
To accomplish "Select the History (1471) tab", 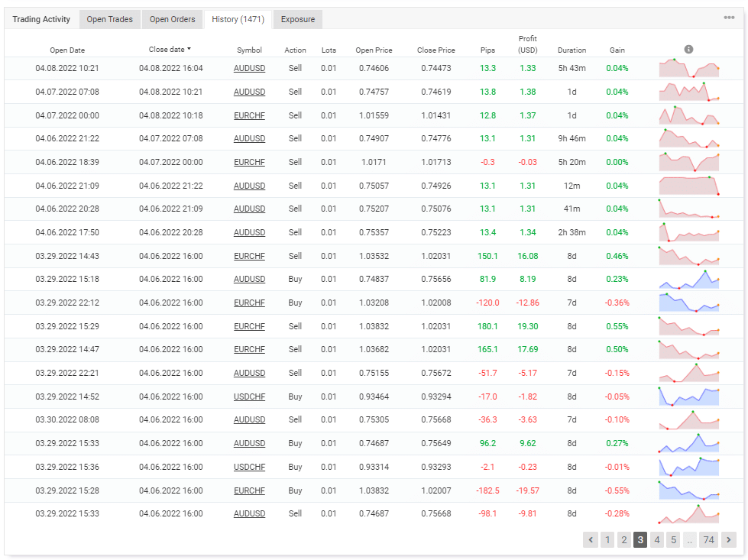I will (x=238, y=19).
